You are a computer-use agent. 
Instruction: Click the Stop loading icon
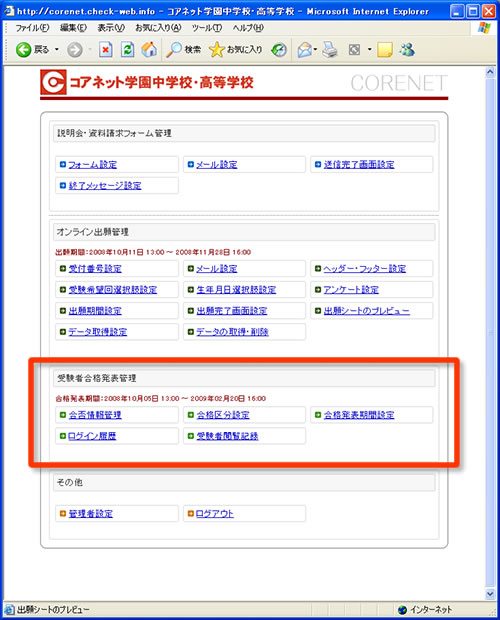pyautogui.click(x=106, y=50)
